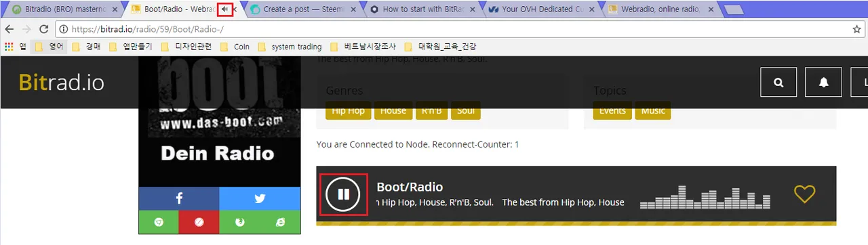
Task: Bookmark this page with the star icon
Action: pyautogui.click(x=856, y=29)
